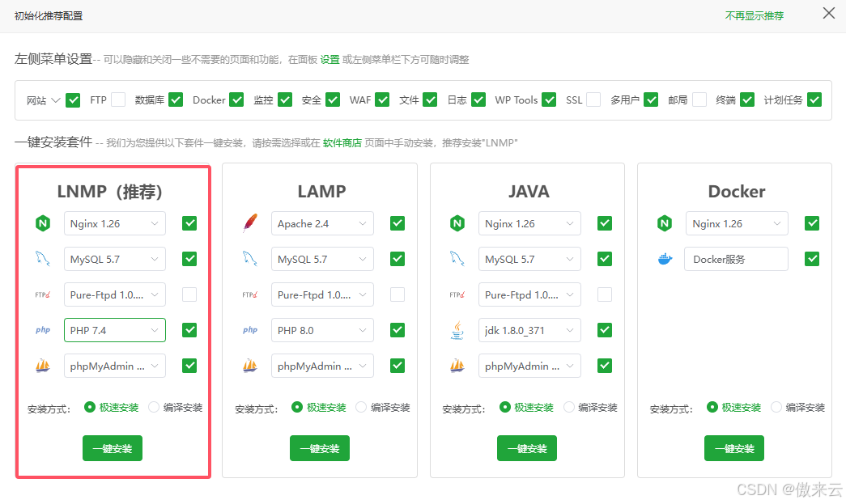Open Nginx 1.26 dropdown in Docker card
This screenshot has width=846, height=504.
[737, 223]
